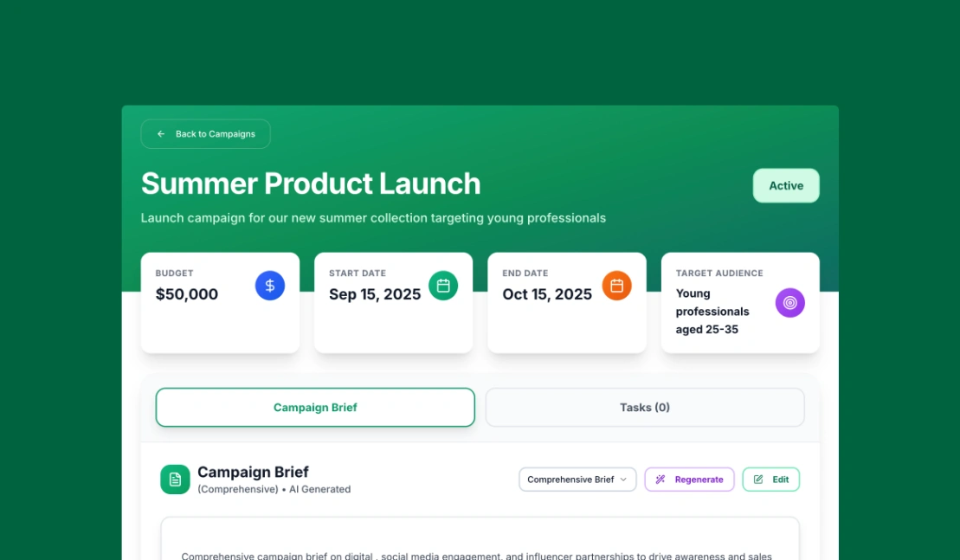Click the purple target audience icon

click(x=790, y=303)
